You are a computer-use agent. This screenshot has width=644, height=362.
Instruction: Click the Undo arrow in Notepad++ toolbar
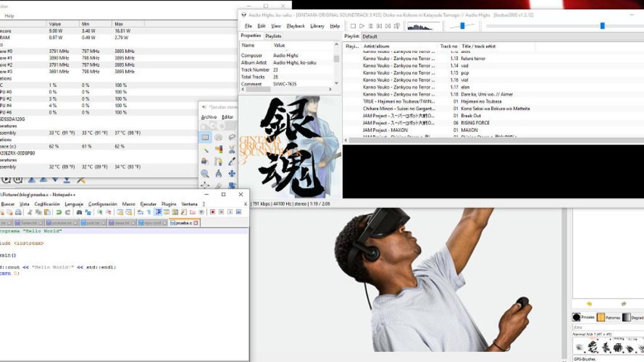58,212
